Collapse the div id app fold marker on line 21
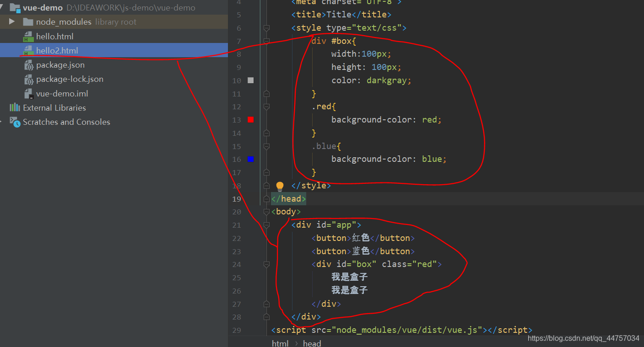This screenshot has height=347, width=644. click(266, 225)
